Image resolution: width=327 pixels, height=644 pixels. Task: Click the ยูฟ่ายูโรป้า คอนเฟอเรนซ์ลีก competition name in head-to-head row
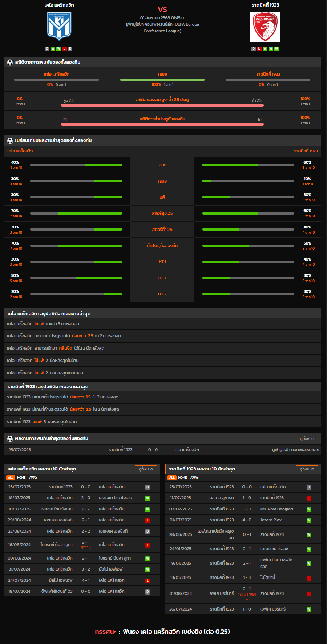(296, 450)
